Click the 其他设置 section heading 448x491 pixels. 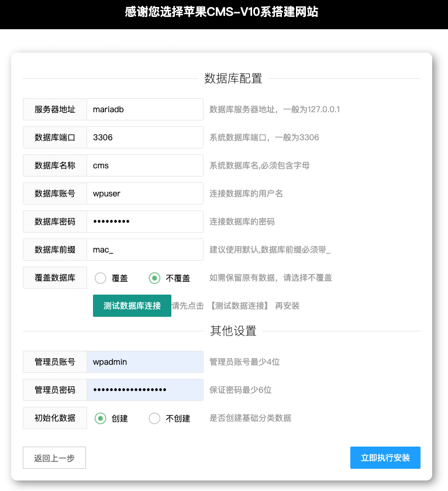[x=233, y=331]
